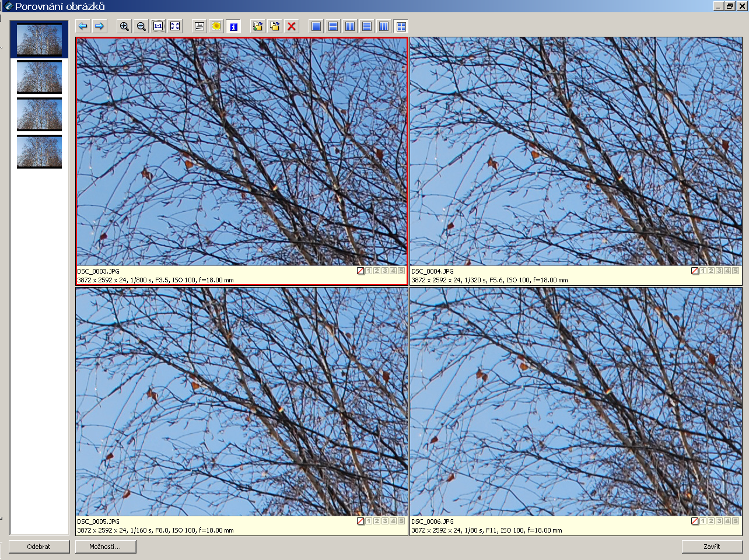The width and height of the screenshot is (749, 560).
Task: Click the next image blue right arrow
Action: point(100,26)
